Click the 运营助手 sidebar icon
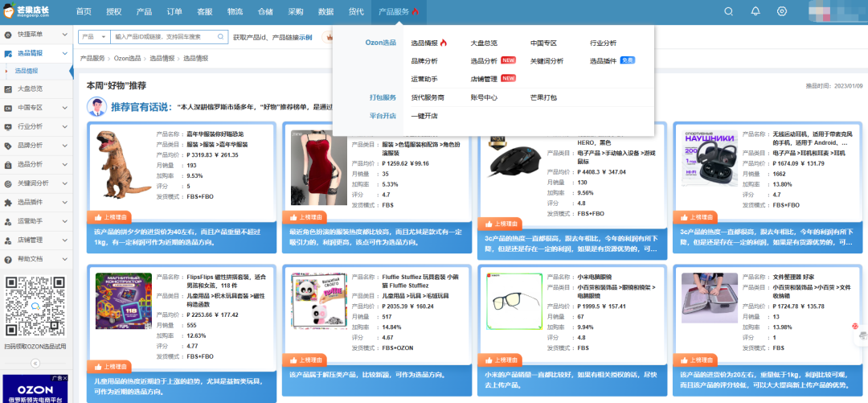Viewport: 868px width, 403px height. [8, 221]
